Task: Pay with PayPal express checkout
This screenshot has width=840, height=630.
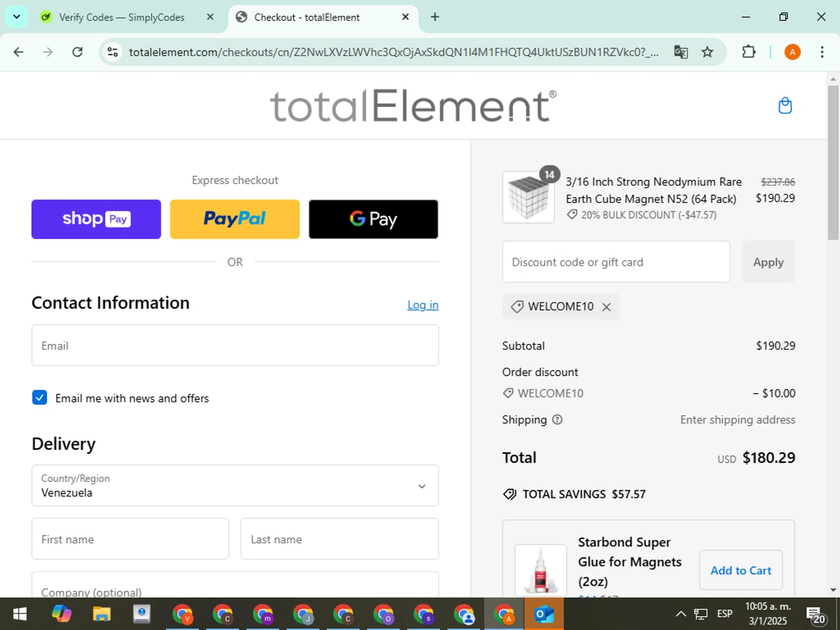Action: [x=235, y=219]
